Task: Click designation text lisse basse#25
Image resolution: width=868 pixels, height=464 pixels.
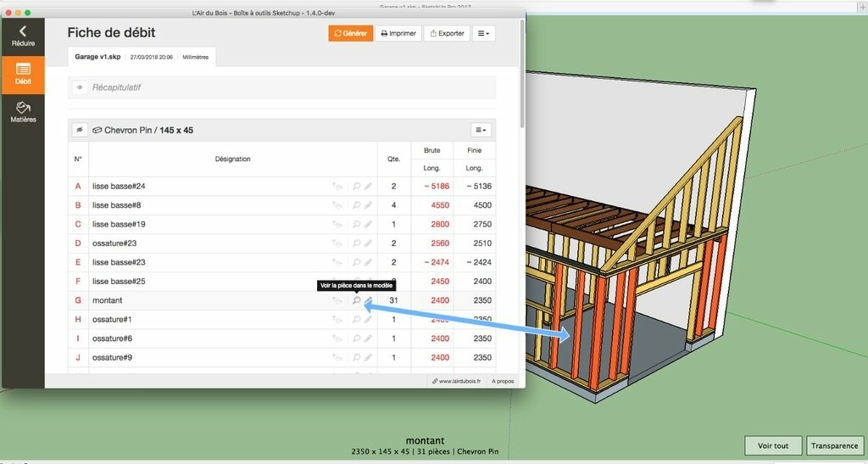Action: 119,282
